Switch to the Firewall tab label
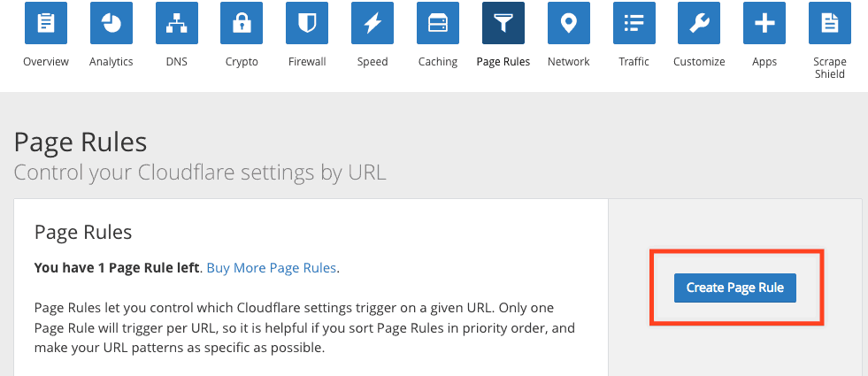Viewport: 868px width, 376px height. 307,62
